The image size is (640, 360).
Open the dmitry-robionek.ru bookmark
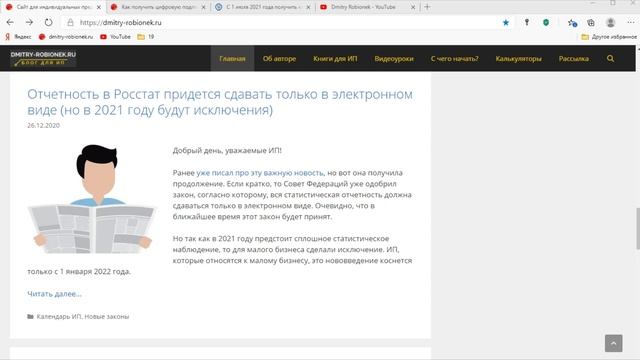tap(66, 37)
